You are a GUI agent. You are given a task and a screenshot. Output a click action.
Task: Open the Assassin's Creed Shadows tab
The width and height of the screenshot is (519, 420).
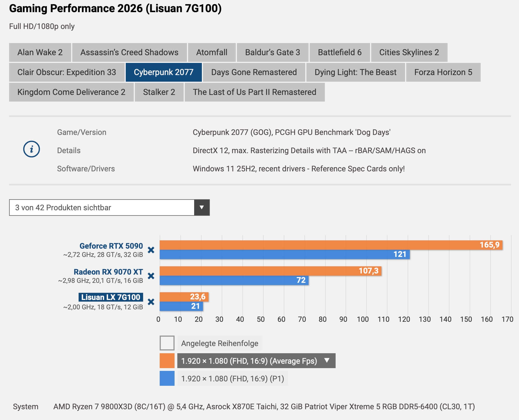pyautogui.click(x=129, y=52)
